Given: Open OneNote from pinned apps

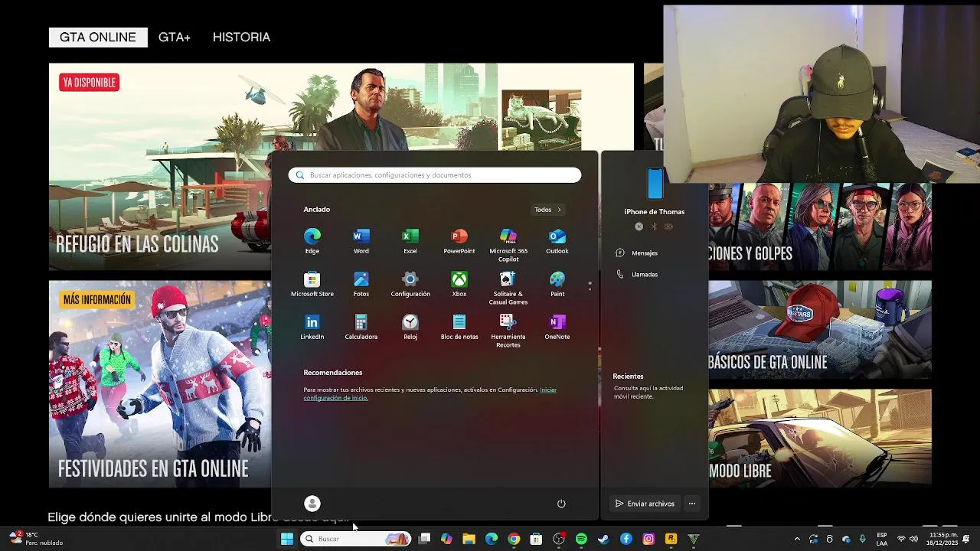Looking at the screenshot, I should tap(557, 327).
